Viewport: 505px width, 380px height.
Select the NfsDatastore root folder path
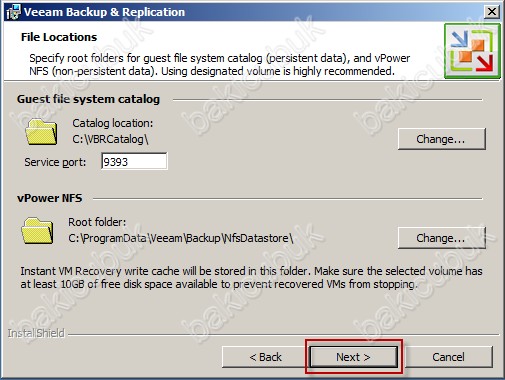click(x=181, y=238)
